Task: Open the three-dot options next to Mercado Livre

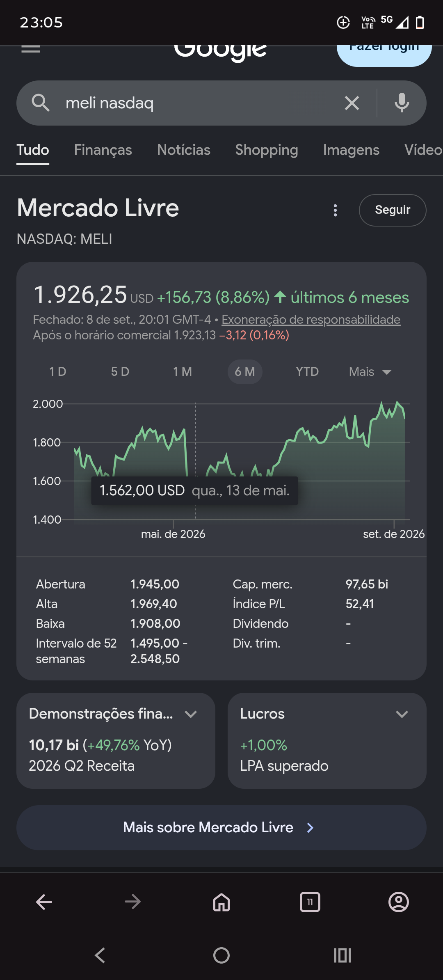Action: pyautogui.click(x=336, y=210)
